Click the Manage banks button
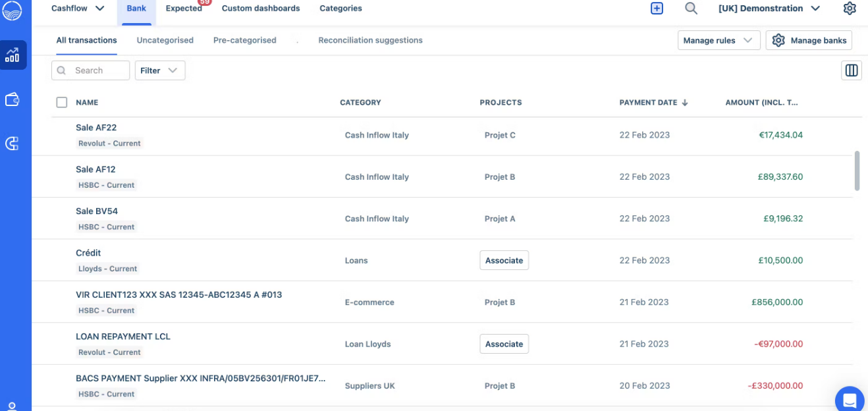 (x=809, y=40)
